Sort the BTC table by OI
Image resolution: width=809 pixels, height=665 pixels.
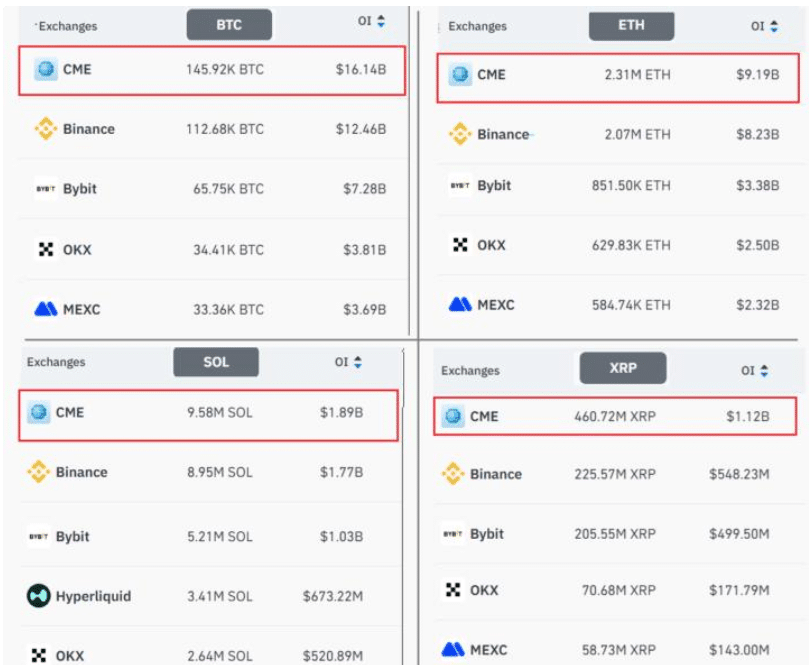click(372, 21)
